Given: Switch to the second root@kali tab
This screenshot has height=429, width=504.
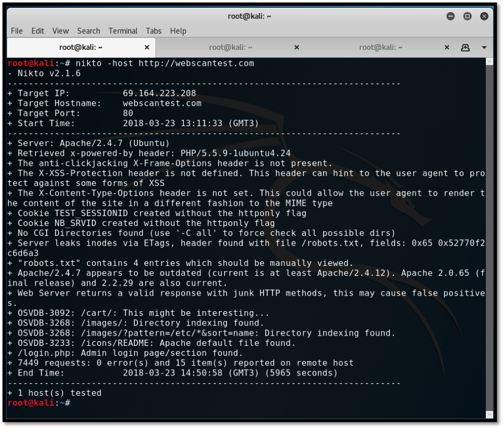Looking at the screenshot, I should point(230,47).
